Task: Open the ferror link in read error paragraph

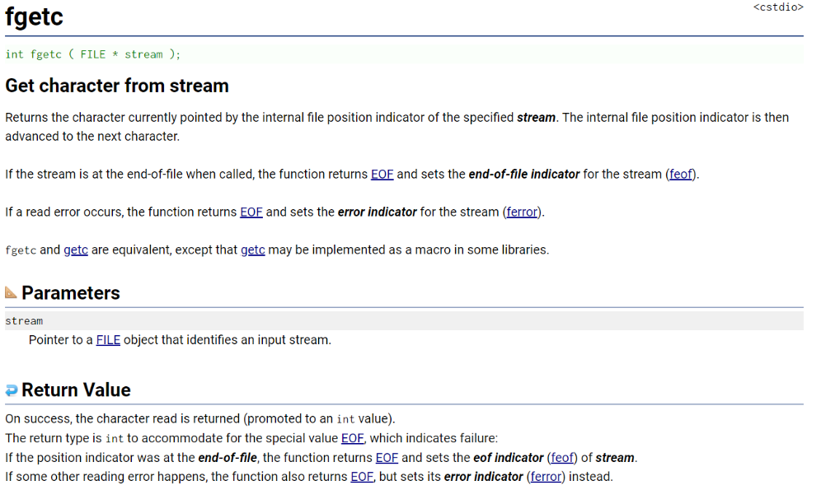Action: pyautogui.click(x=522, y=212)
